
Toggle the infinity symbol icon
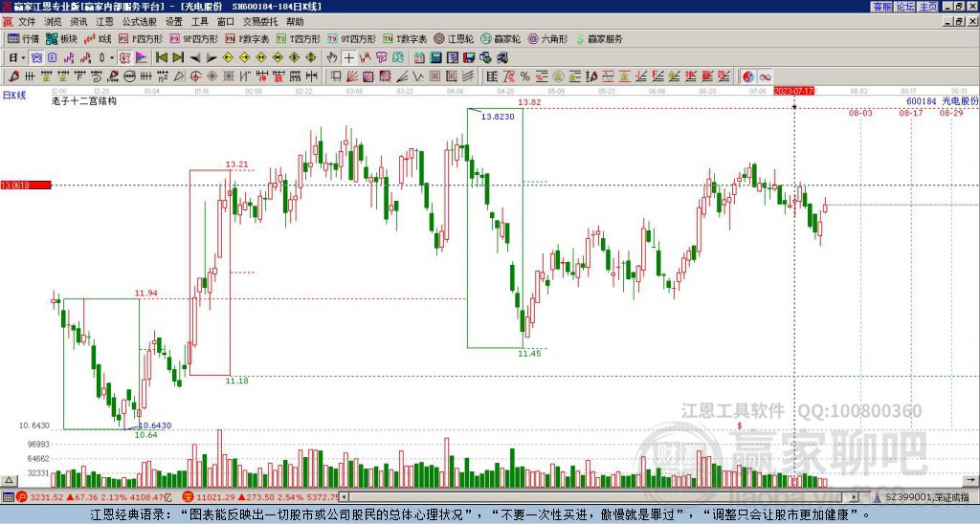tap(765, 76)
